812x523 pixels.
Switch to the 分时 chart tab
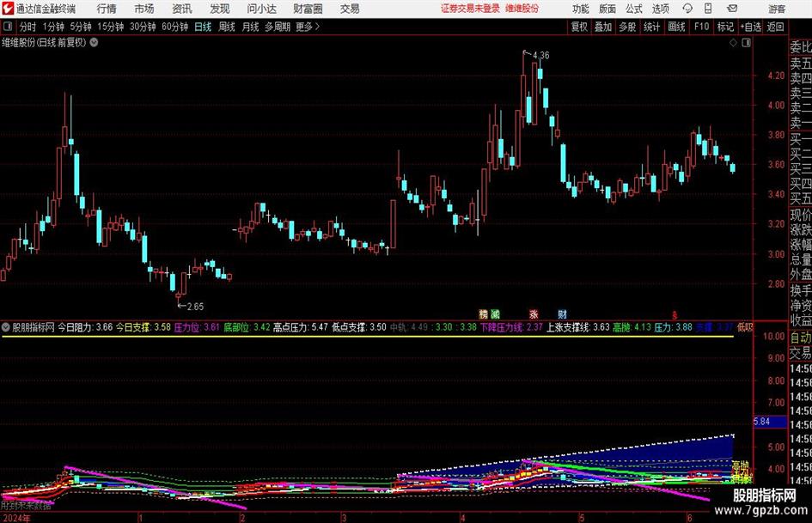click(x=27, y=27)
